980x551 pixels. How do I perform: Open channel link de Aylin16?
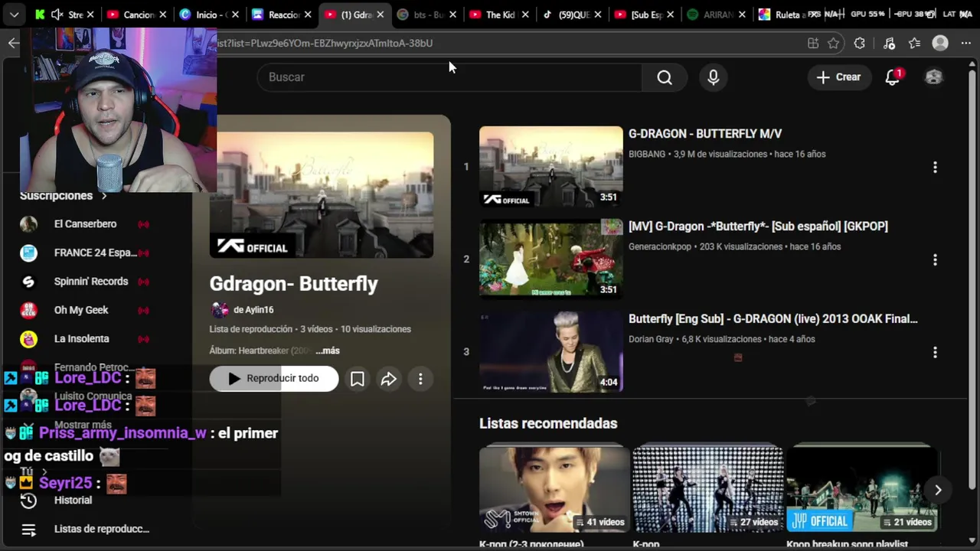click(253, 310)
